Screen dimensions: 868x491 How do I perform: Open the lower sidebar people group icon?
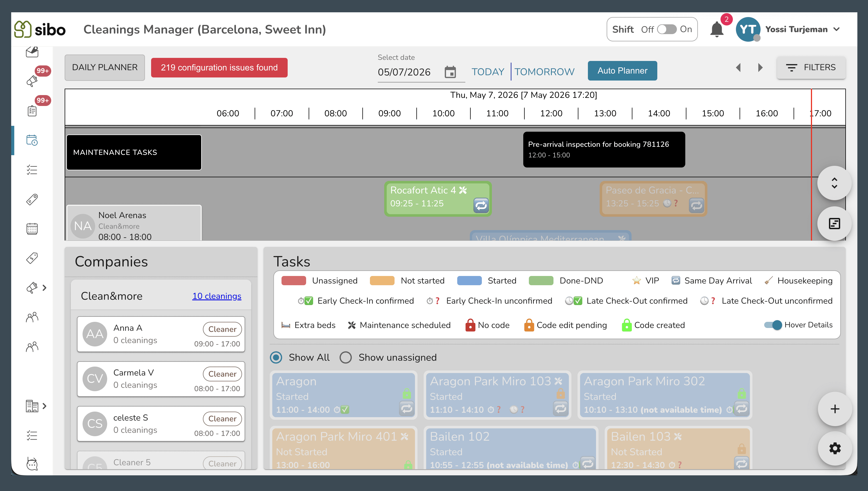pos(32,347)
